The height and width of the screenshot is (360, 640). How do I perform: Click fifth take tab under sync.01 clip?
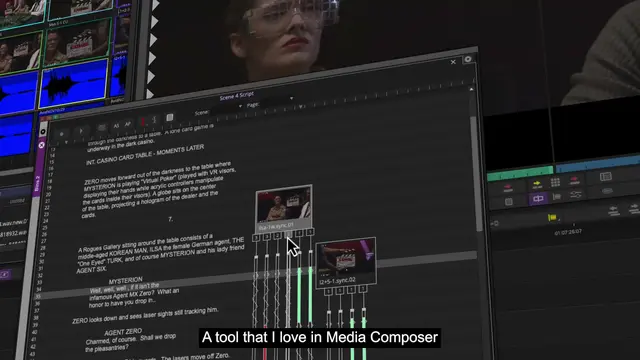click(299, 233)
